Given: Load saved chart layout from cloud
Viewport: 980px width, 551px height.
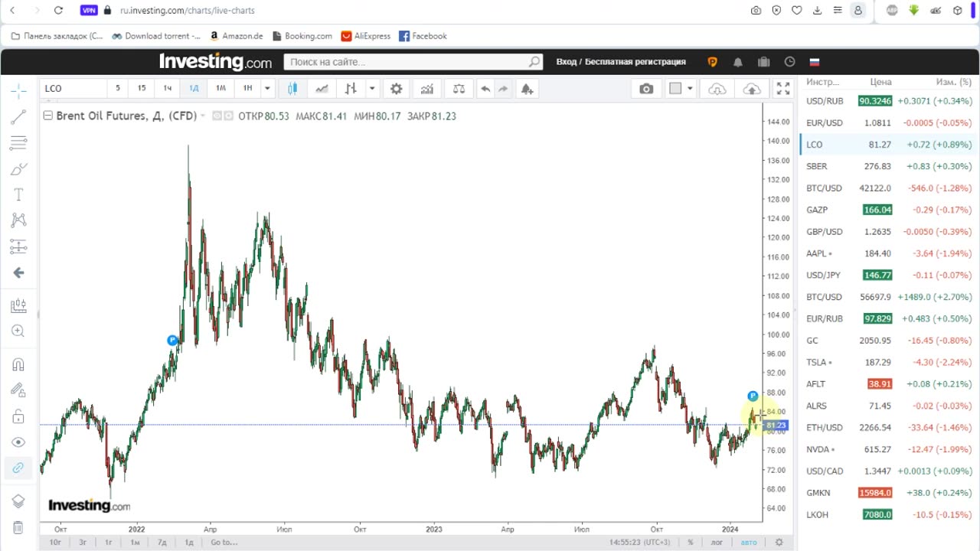Looking at the screenshot, I should coord(717,89).
